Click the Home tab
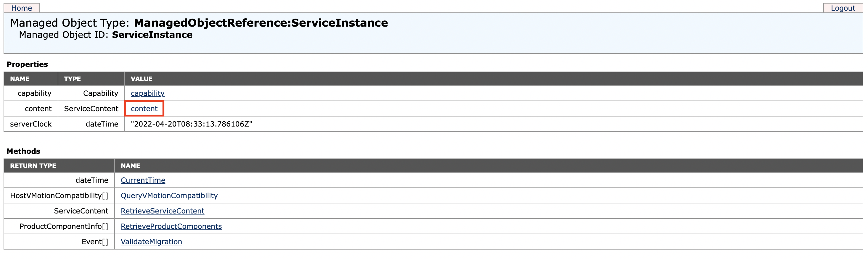The image size is (868, 259). 22,8
